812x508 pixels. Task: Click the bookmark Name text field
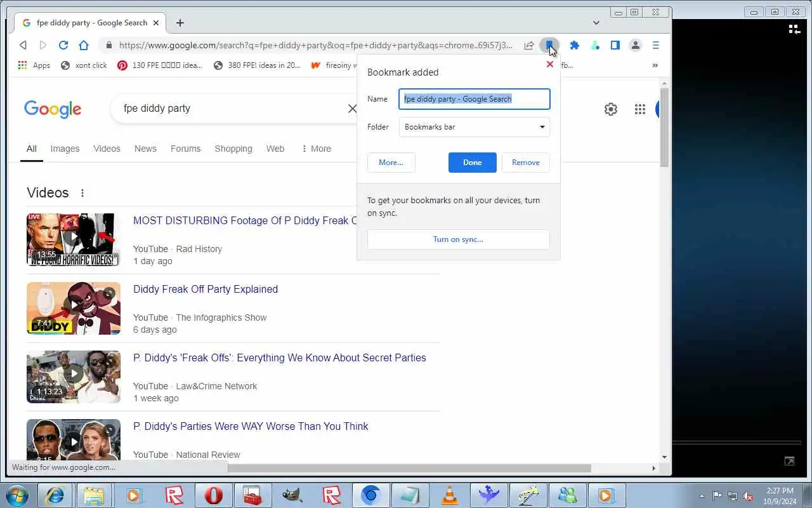tap(475, 99)
